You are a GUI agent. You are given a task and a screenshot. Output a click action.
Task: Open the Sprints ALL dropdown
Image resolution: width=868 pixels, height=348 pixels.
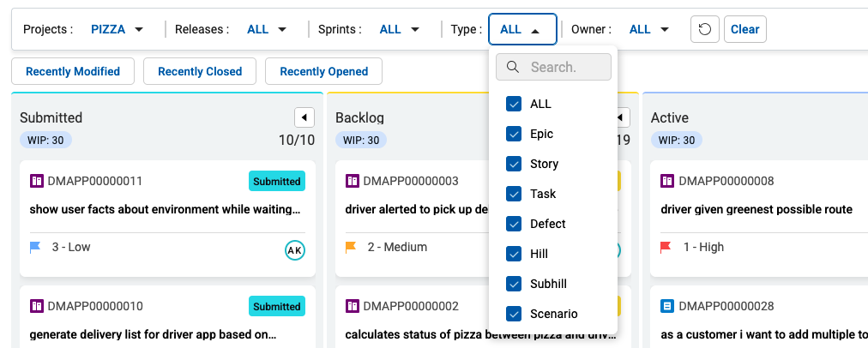[399, 29]
